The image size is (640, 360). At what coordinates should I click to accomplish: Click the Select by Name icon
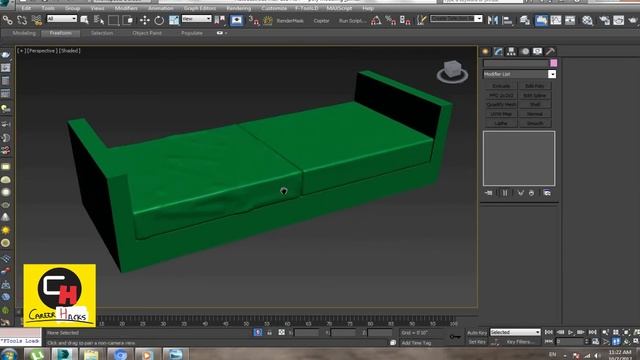coord(99,20)
